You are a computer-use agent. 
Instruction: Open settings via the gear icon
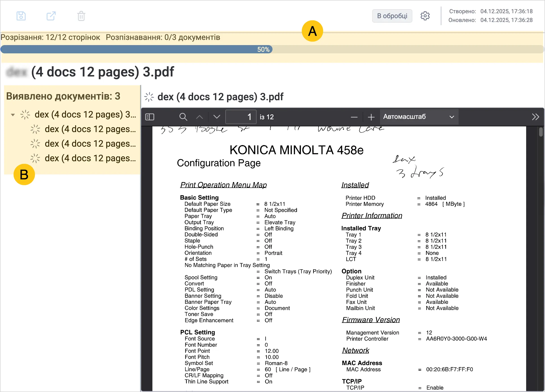click(425, 16)
